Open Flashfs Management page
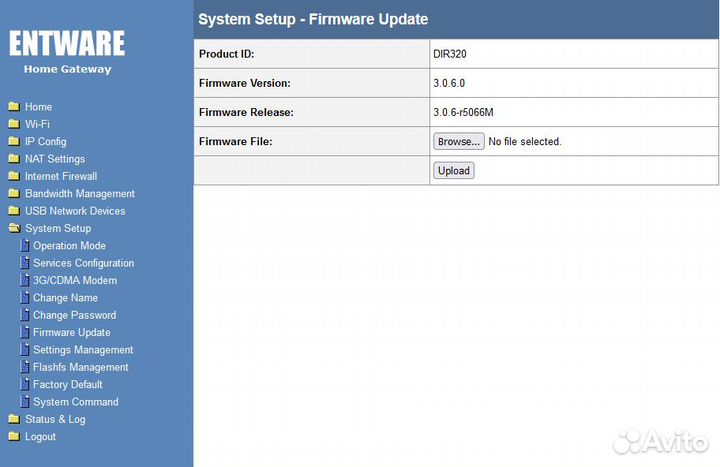The image size is (720, 467). [80, 367]
